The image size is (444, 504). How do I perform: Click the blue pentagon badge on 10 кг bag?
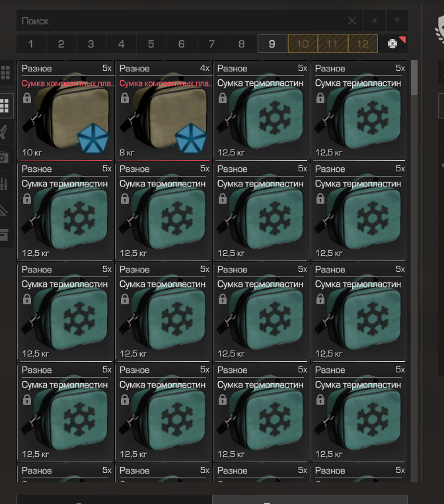pyautogui.click(x=93, y=139)
